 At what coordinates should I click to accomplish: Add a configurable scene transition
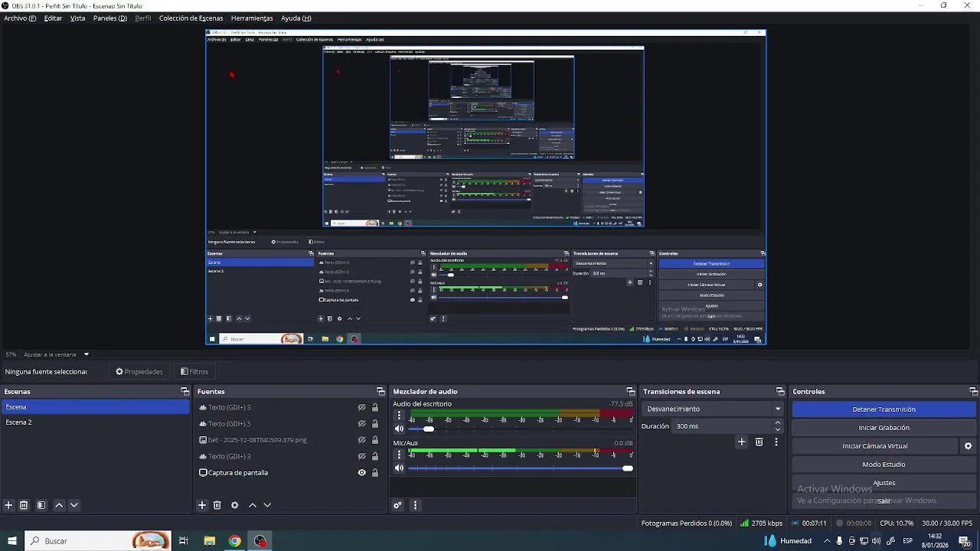(741, 442)
